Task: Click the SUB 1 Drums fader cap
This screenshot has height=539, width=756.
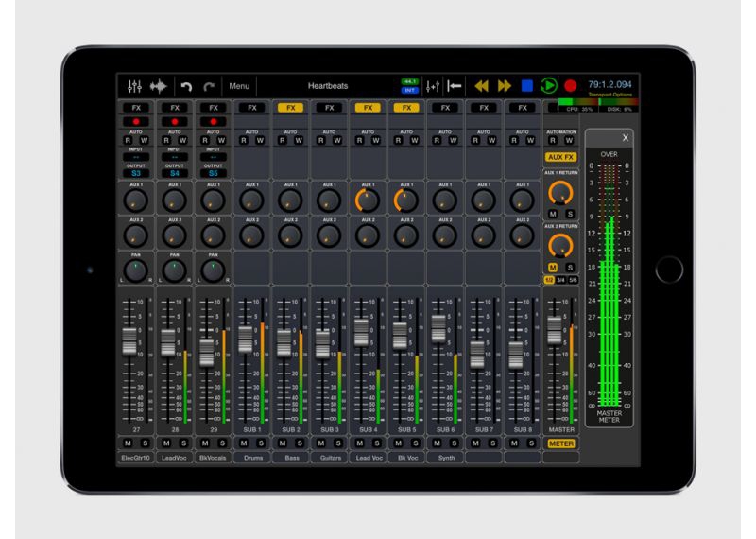Action: pos(246,339)
